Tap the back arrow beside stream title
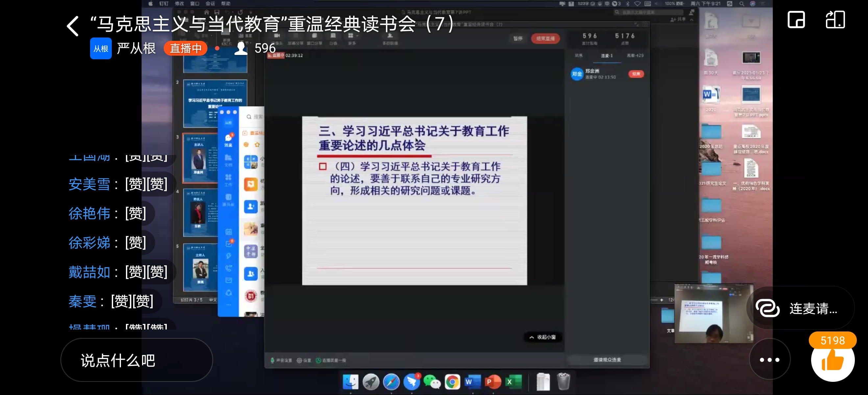This screenshot has height=395, width=868. [x=73, y=26]
